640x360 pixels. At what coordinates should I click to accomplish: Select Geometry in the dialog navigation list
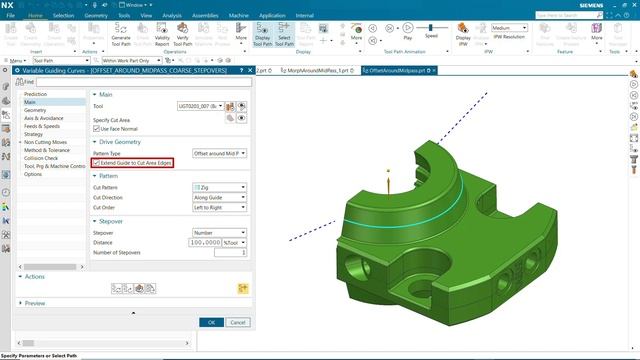coord(35,110)
